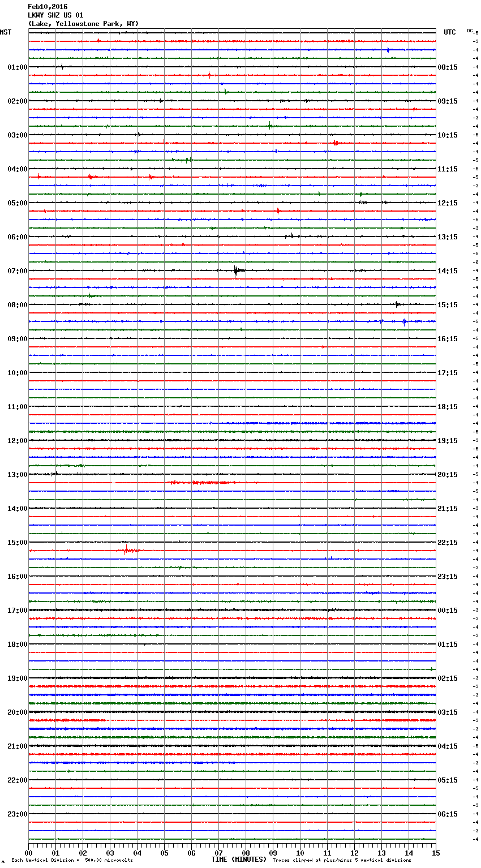Click minute 10 on the time axis
Image resolution: width=481 pixels, height=868 pixels.
click(x=300, y=853)
